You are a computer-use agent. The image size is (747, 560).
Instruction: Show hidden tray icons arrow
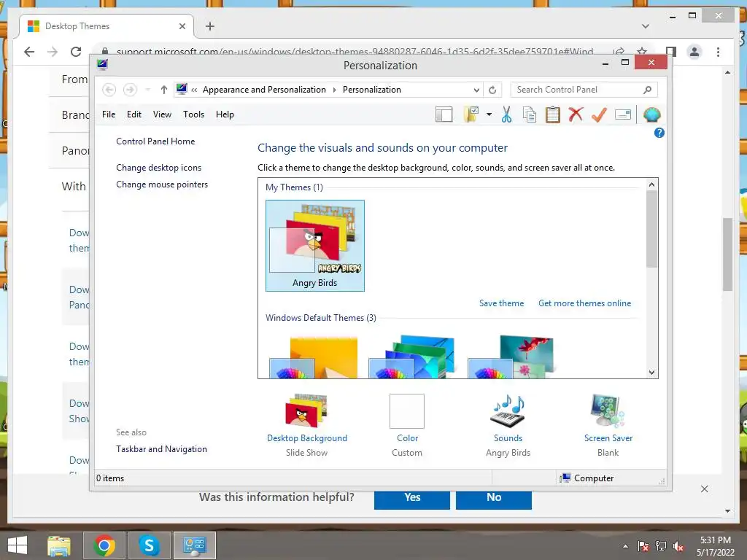pyautogui.click(x=625, y=546)
